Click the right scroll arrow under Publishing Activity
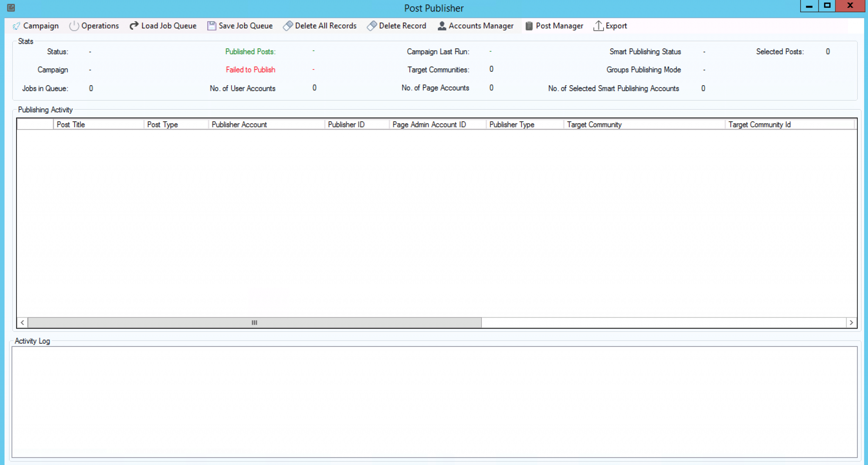The width and height of the screenshot is (868, 465). [x=852, y=323]
